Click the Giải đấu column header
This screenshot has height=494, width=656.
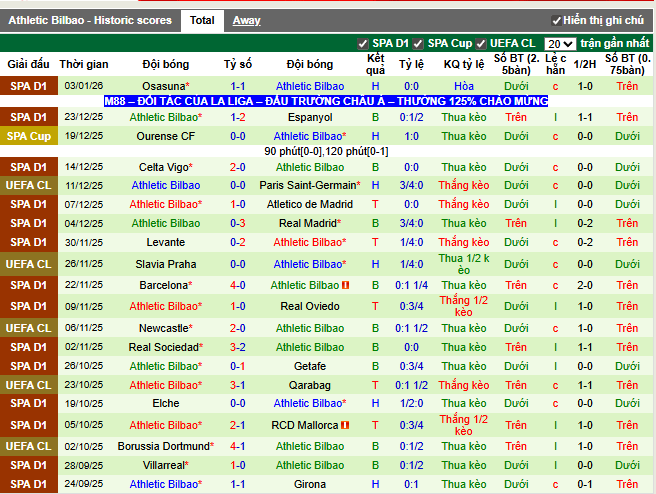coord(28,64)
